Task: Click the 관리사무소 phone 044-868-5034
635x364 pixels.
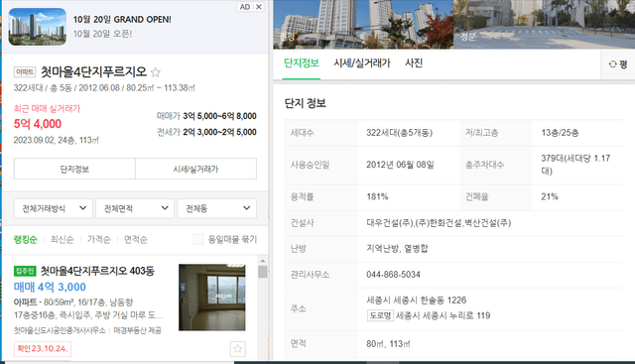Action: click(393, 275)
